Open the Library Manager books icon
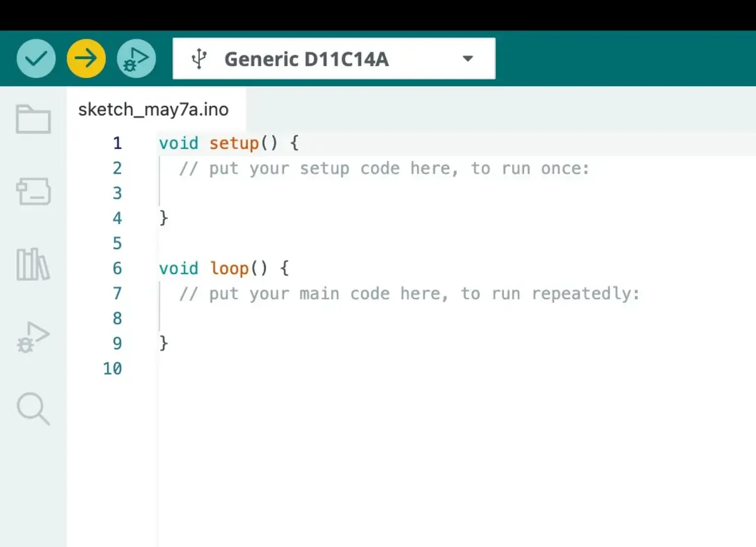Image resolution: width=756 pixels, height=547 pixels. [33, 264]
